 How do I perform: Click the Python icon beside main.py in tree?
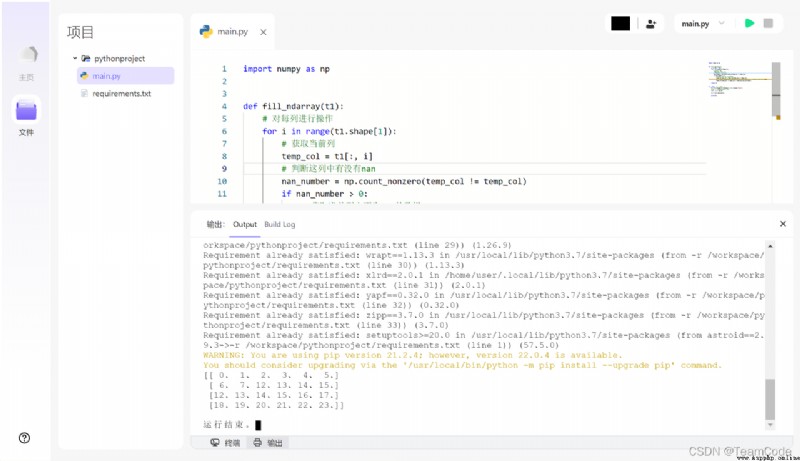pyautogui.click(x=84, y=75)
